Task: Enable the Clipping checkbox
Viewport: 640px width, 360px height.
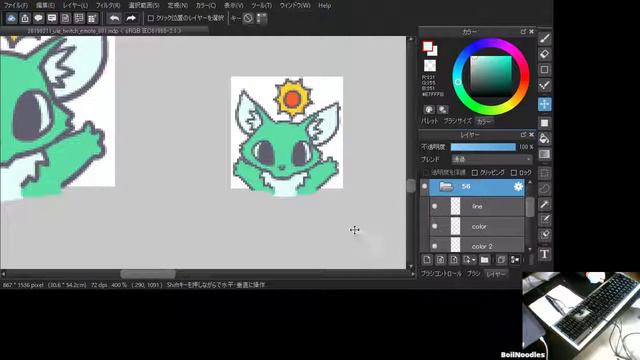Action: tap(475, 173)
